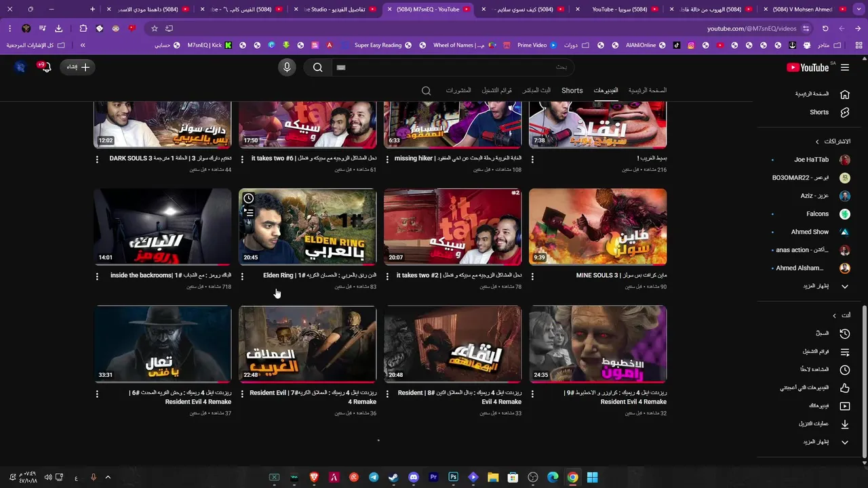Open the notifications bell
Image resolution: width=868 pixels, height=488 pixels.
tap(45, 67)
